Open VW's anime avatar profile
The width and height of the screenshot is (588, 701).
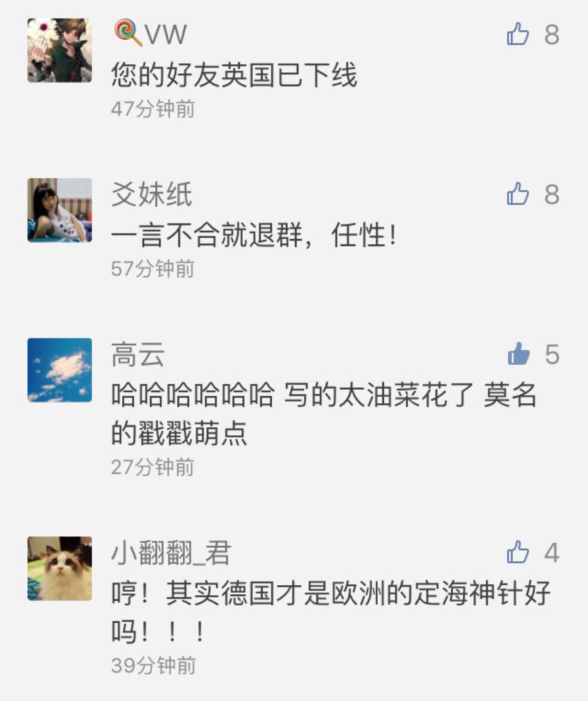pyautogui.click(x=60, y=50)
